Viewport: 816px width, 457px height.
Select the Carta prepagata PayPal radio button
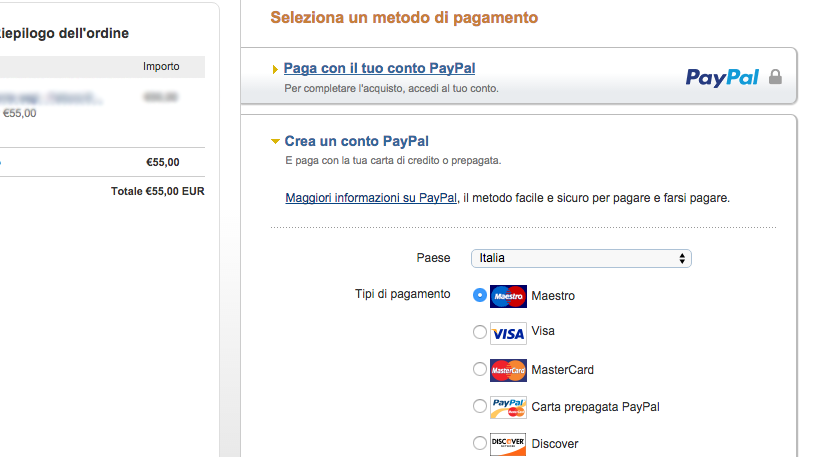point(480,406)
